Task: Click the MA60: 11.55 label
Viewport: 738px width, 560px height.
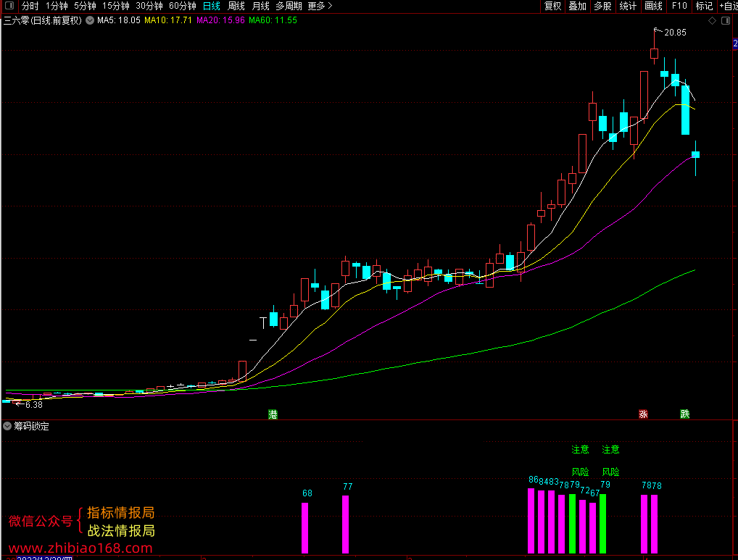Action: point(273,20)
